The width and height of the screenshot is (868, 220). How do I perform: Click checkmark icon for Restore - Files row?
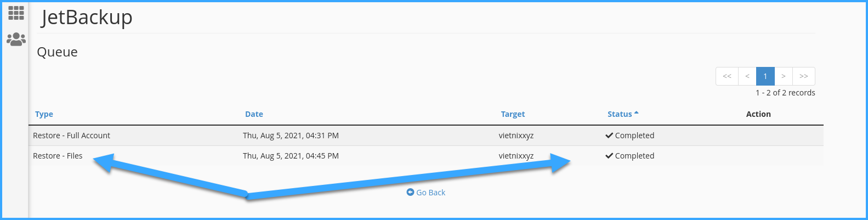point(609,156)
